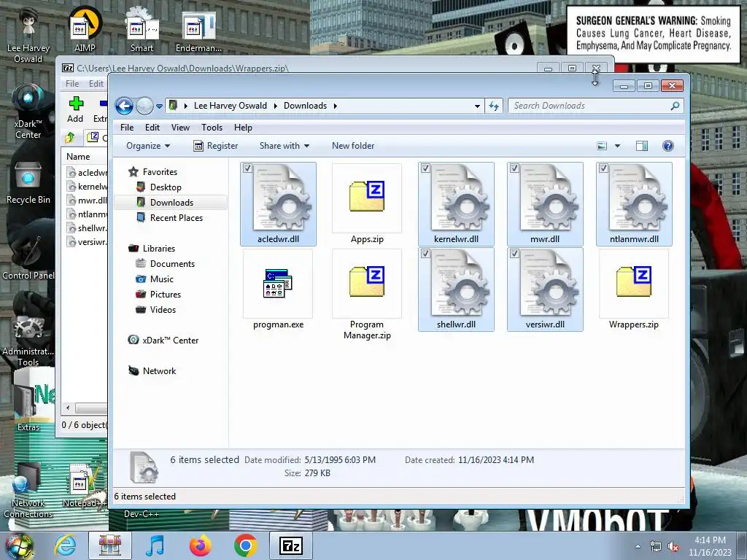Click the Change your view icon

[x=602, y=146]
